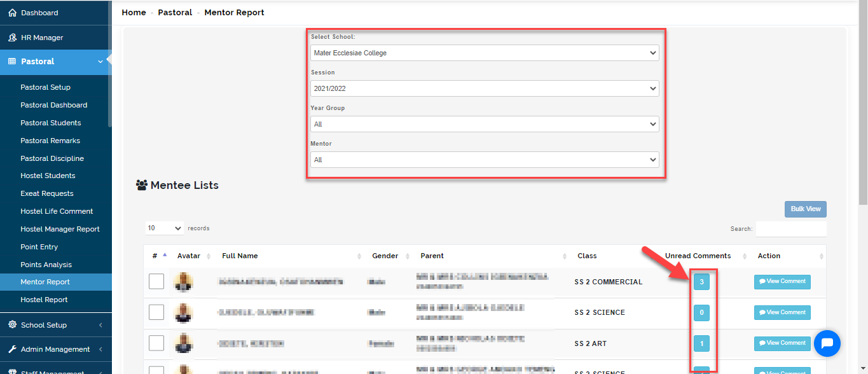
Task: Collapse the Pastoral menu chevron
Action: 100,62
